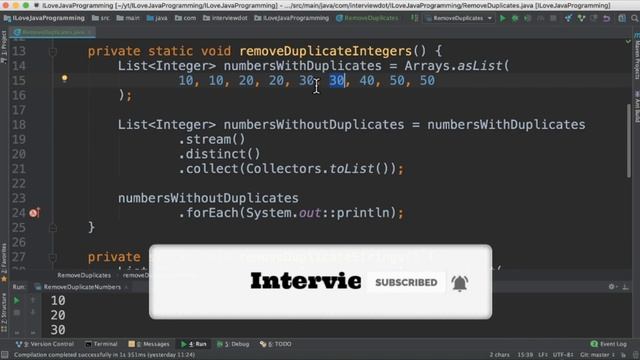Click the toolbar Stop square icon
This screenshot has width=640, height=360.
coord(553,18)
